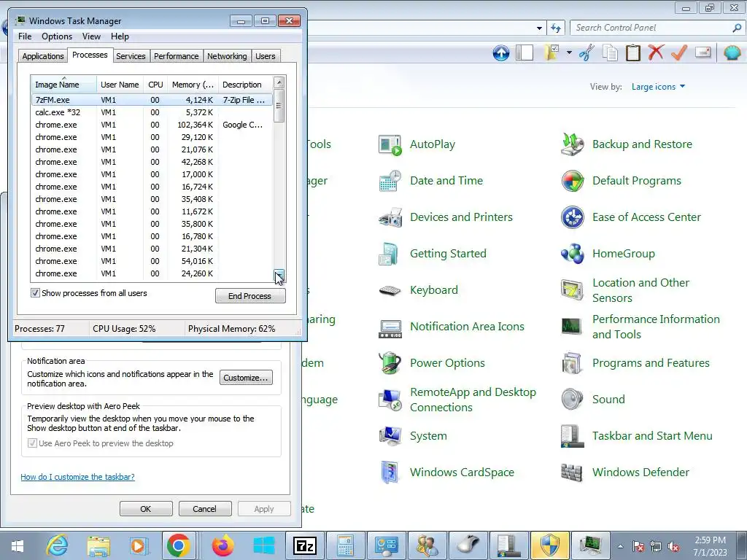Viewport: 747px width, 560px height.
Task: Click Cancel in the taskbar properties dialog
Action: [x=205, y=509]
